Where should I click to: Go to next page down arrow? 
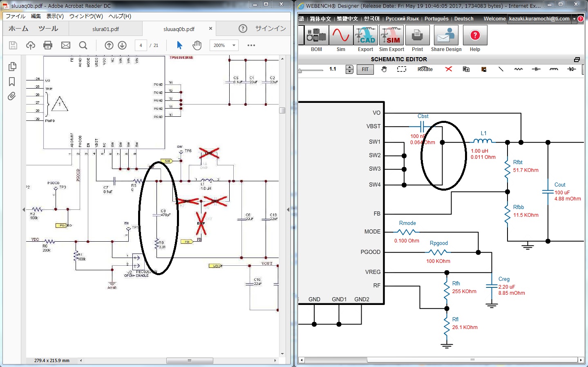pyautogui.click(x=122, y=45)
